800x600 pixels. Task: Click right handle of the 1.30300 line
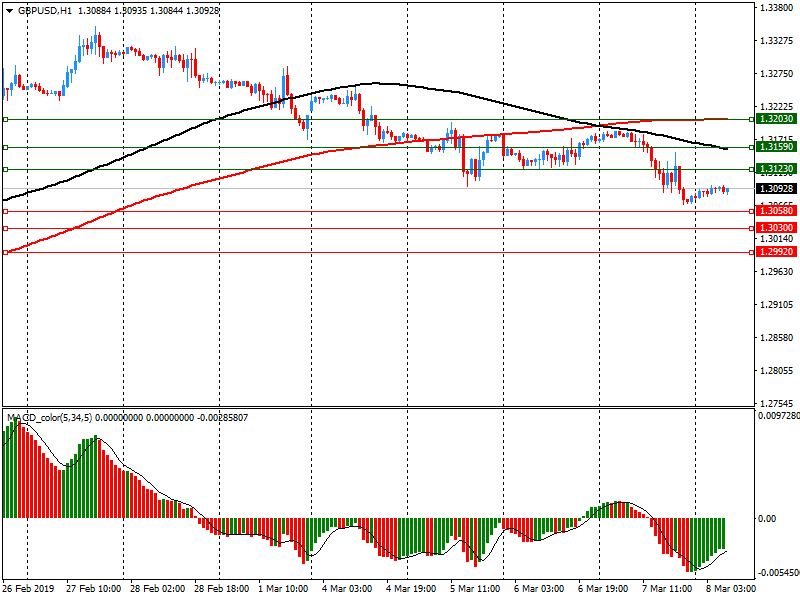(x=752, y=229)
